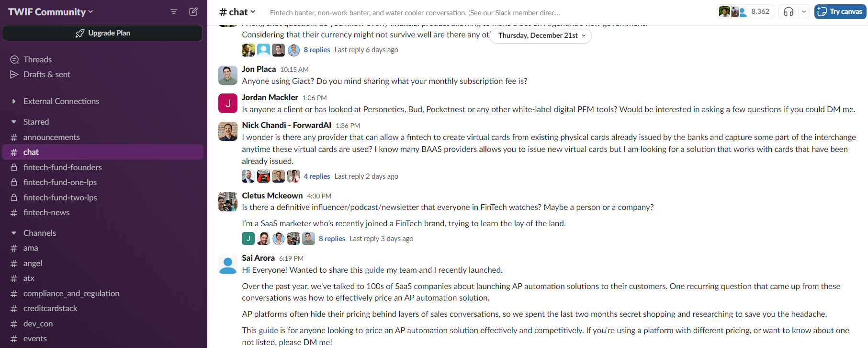Click the Upgrade Plan button

pyautogui.click(x=102, y=33)
